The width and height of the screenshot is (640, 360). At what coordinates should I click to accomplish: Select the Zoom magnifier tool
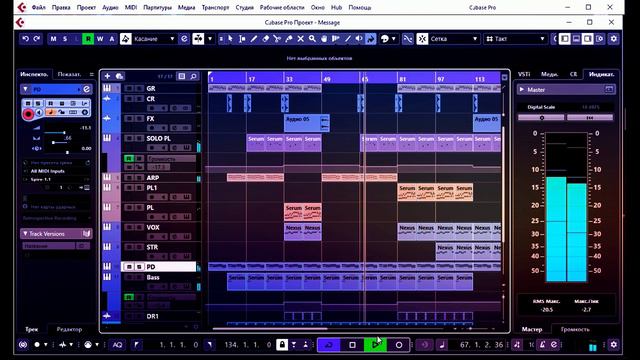(x=312, y=39)
